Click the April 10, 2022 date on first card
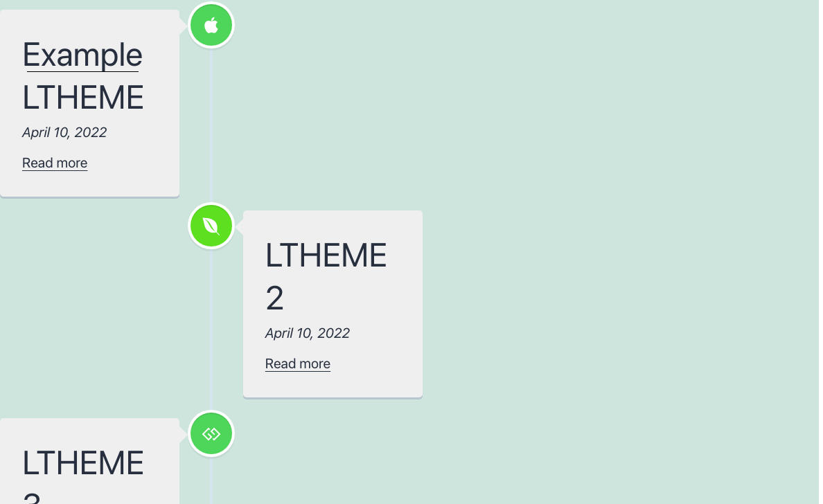This screenshot has width=823, height=504. coord(64,132)
